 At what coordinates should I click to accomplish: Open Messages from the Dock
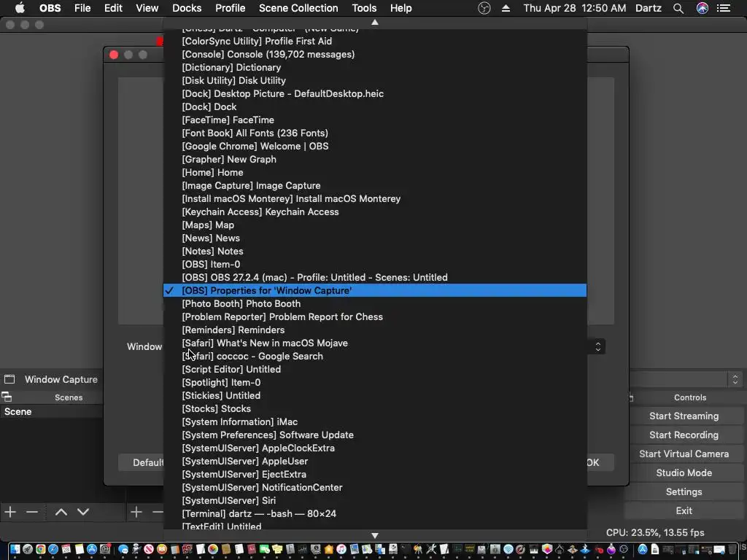pos(123,549)
